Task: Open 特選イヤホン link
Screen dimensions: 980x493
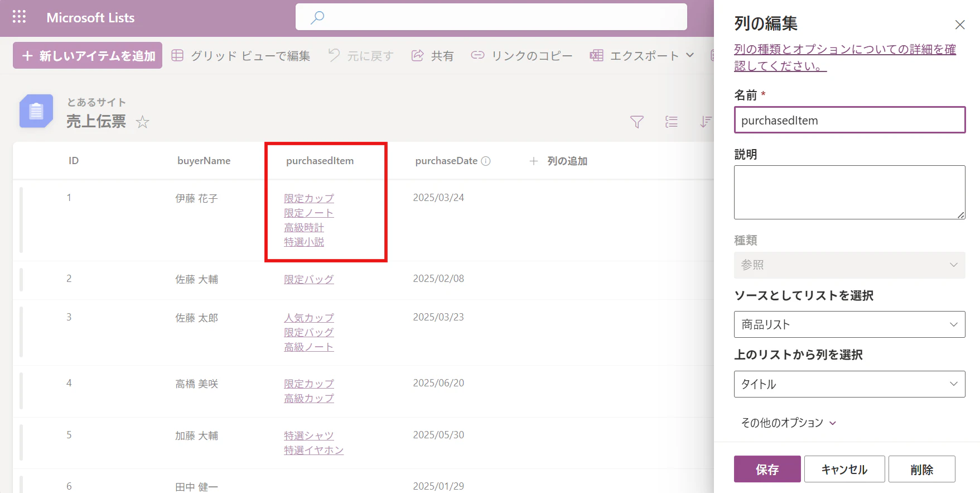Action: pyautogui.click(x=314, y=450)
